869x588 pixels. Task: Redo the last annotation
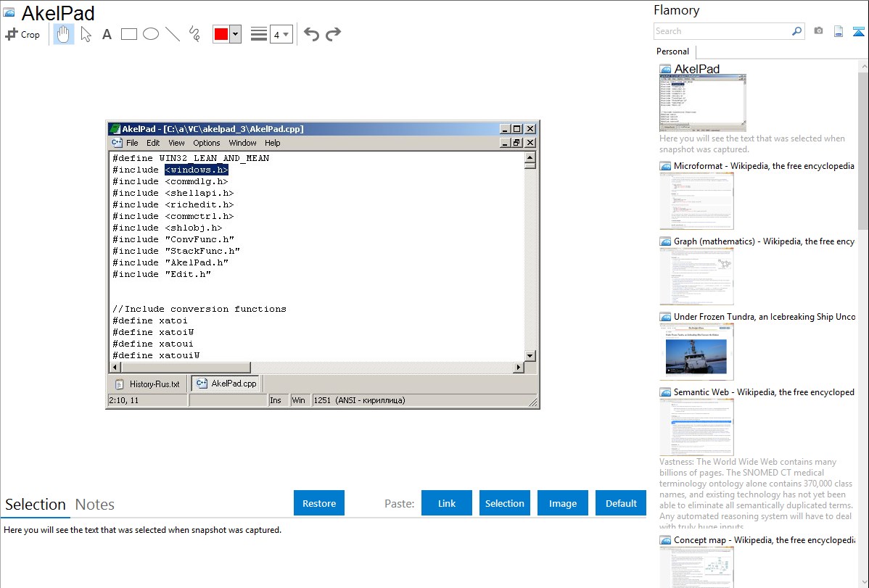tap(334, 34)
